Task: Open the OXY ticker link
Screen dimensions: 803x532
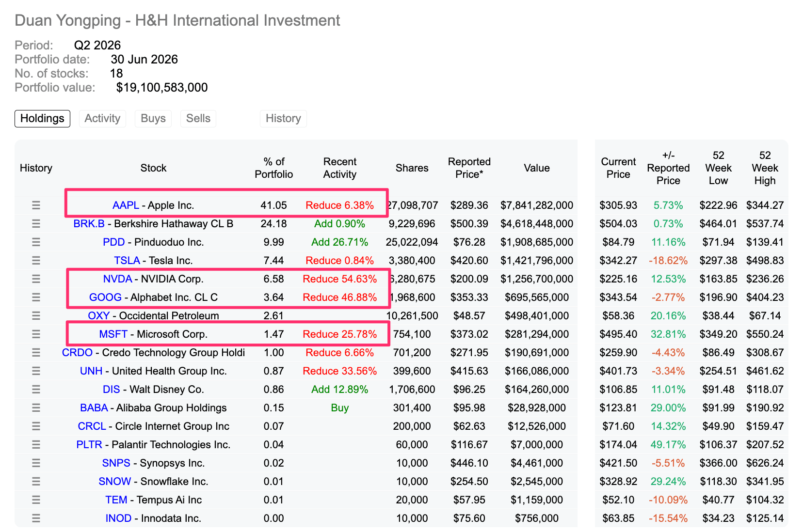Action: click(99, 316)
